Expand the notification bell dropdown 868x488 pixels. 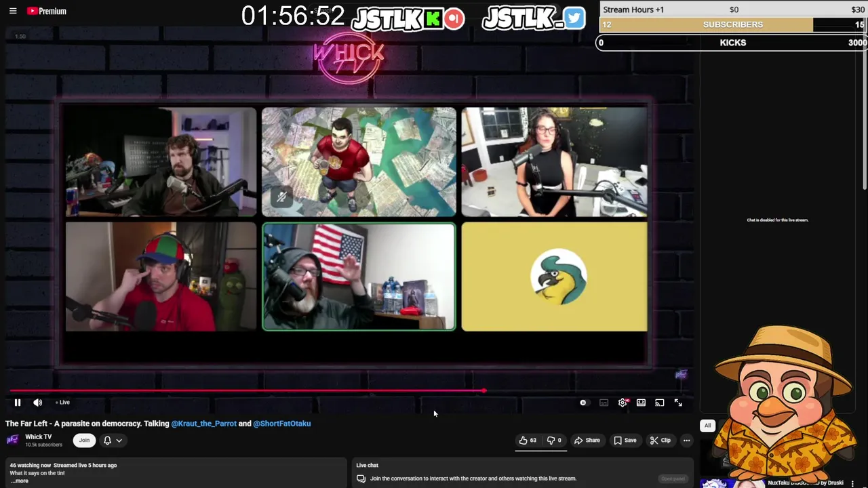click(113, 441)
